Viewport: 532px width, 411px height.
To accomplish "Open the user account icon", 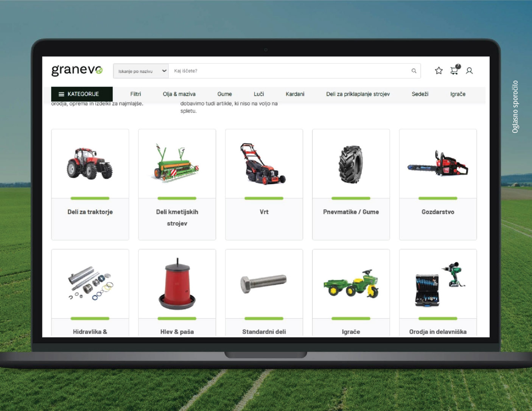I will [x=469, y=71].
